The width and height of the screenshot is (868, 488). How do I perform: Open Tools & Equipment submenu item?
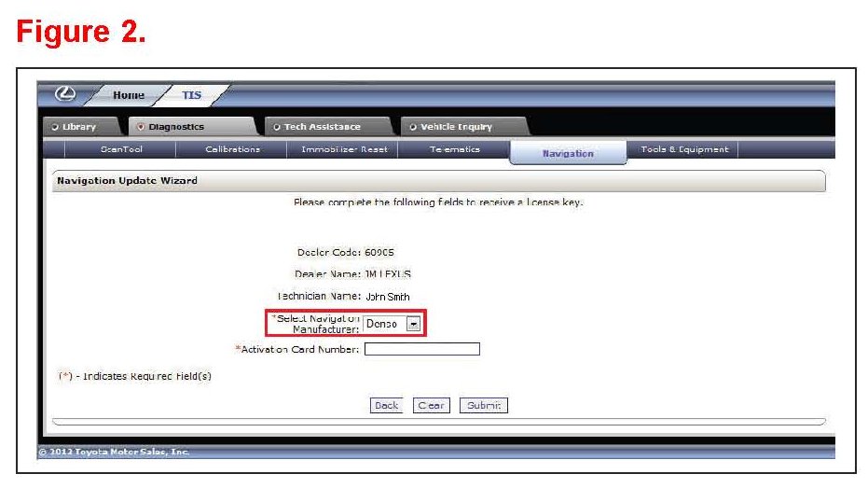(684, 149)
